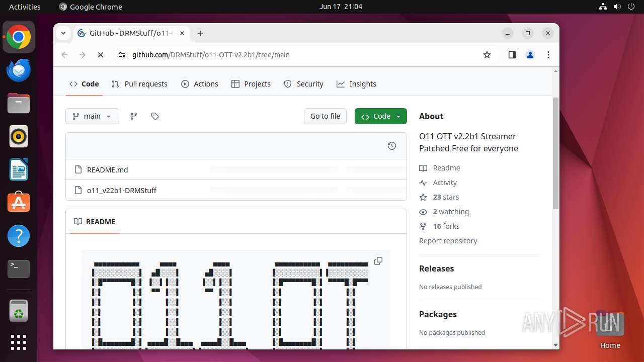Click the Report repository link
Screen dimensions: 644x362
[x=448, y=241]
